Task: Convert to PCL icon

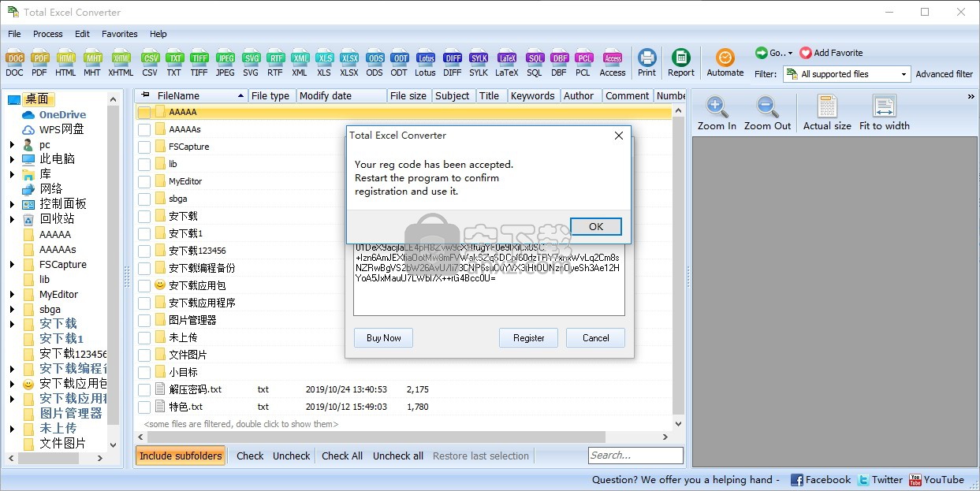Action: [x=583, y=63]
